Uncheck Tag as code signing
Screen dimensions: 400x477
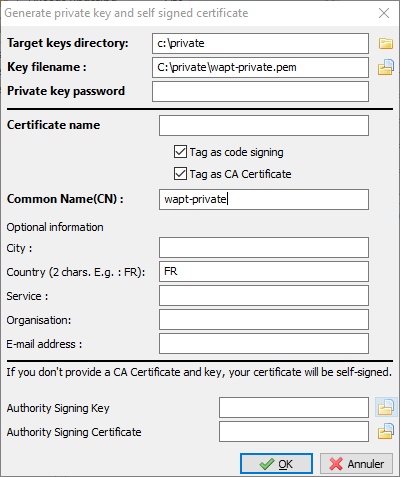click(x=180, y=152)
